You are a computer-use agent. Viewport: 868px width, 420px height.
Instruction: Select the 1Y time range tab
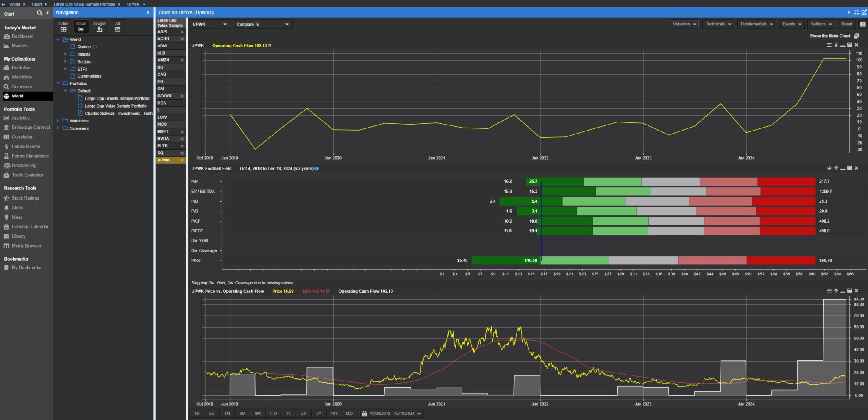click(x=288, y=413)
